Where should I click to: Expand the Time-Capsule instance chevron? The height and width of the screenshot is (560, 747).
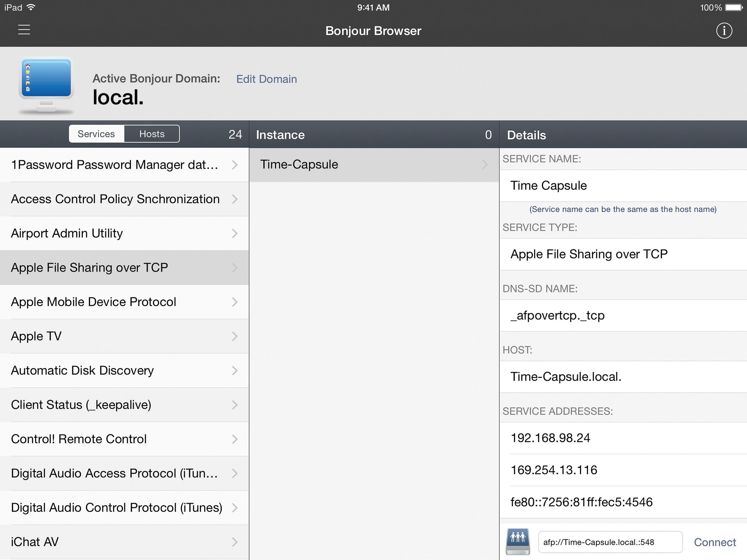485,165
